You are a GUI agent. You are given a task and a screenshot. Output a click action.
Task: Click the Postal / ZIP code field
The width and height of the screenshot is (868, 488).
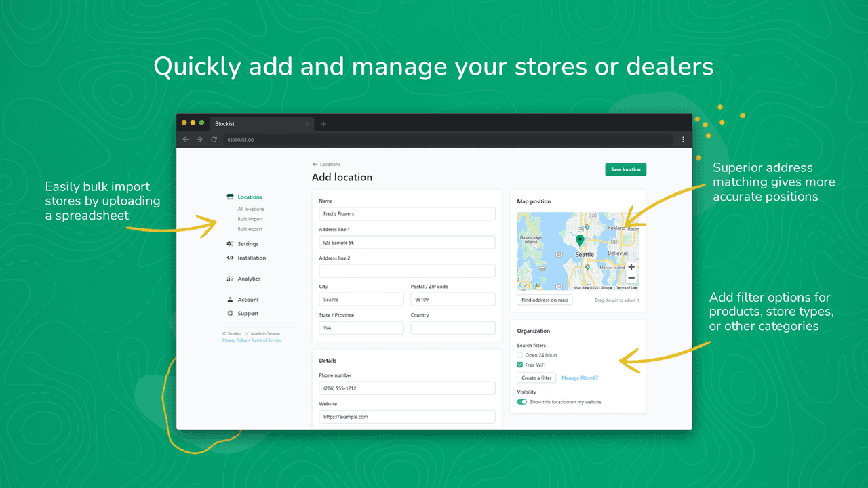[453, 299]
